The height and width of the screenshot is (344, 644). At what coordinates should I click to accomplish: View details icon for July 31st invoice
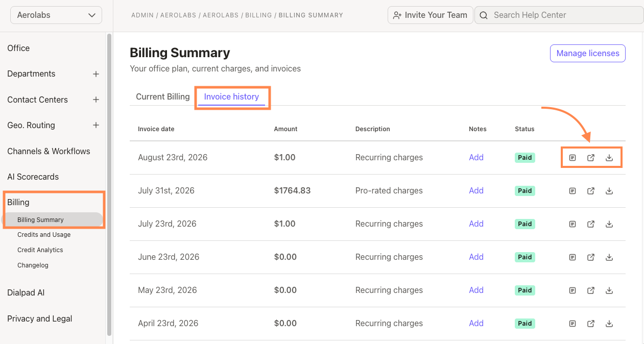(573, 191)
